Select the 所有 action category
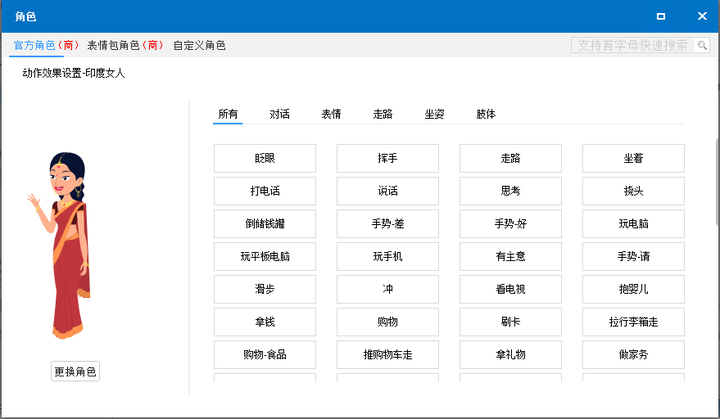This screenshot has width=720, height=419. [x=228, y=114]
